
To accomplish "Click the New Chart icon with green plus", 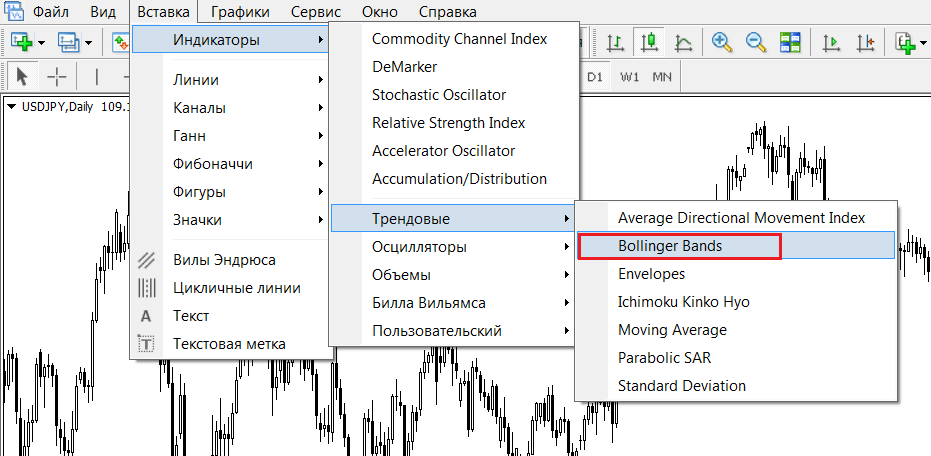I will (x=20, y=42).
